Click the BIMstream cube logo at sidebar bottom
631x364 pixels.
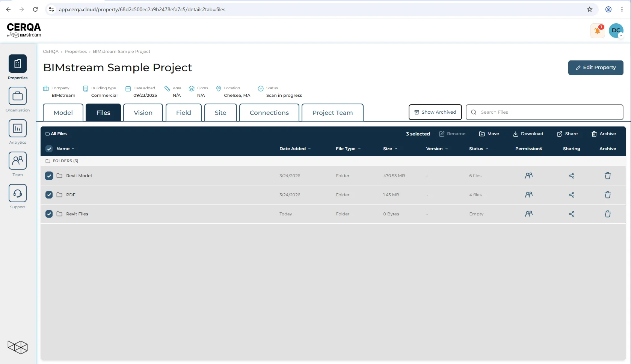[x=18, y=347]
